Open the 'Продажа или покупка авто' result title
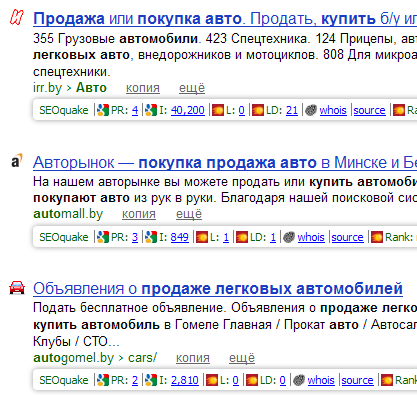 [x=225, y=19]
